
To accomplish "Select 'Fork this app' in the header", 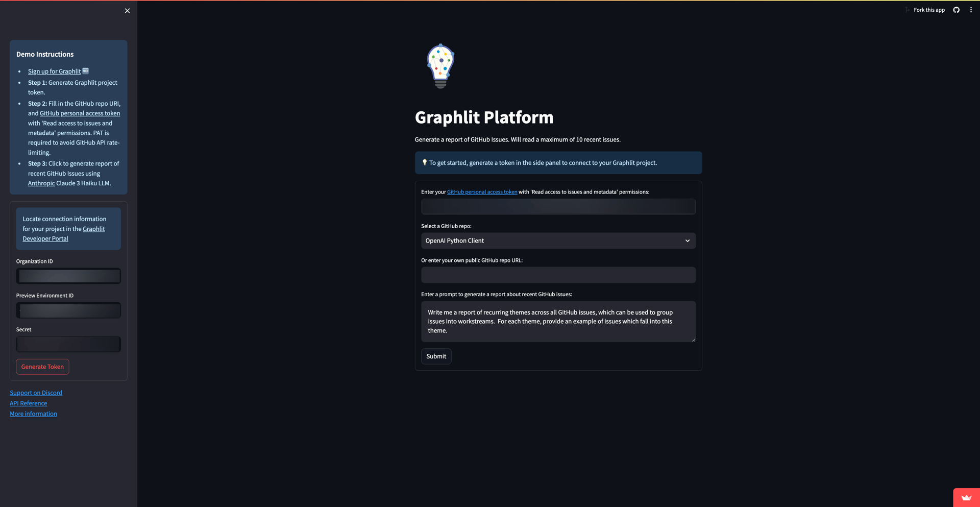I will [928, 10].
